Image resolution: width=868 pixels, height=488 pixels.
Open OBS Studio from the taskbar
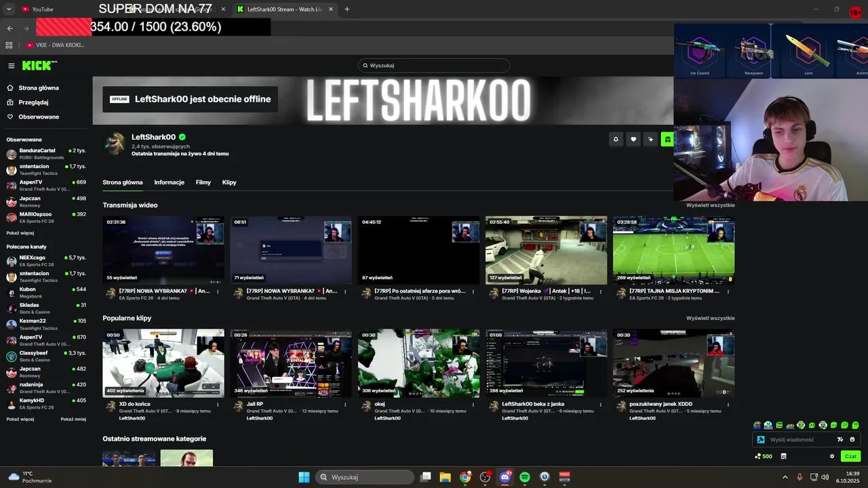pyautogui.click(x=485, y=477)
